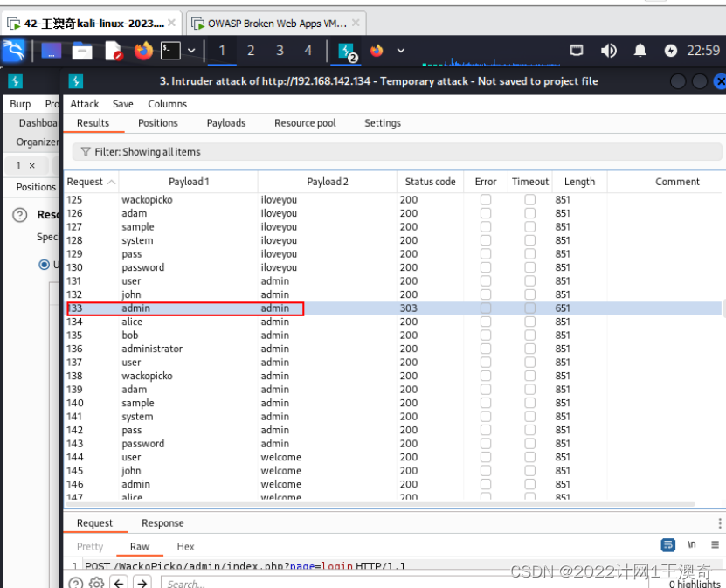726x588 pixels.
Task: Select request row 136 administrator
Action: 393,349
